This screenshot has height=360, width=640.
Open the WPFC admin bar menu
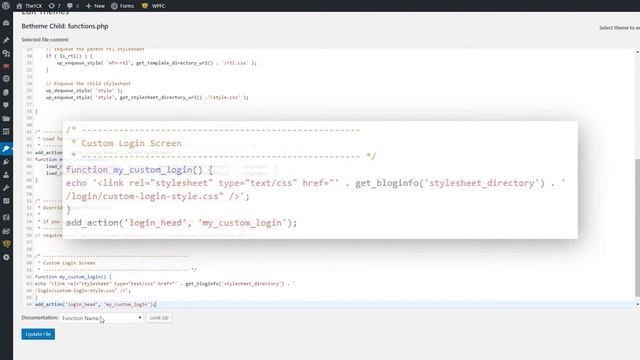pos(153,6)
